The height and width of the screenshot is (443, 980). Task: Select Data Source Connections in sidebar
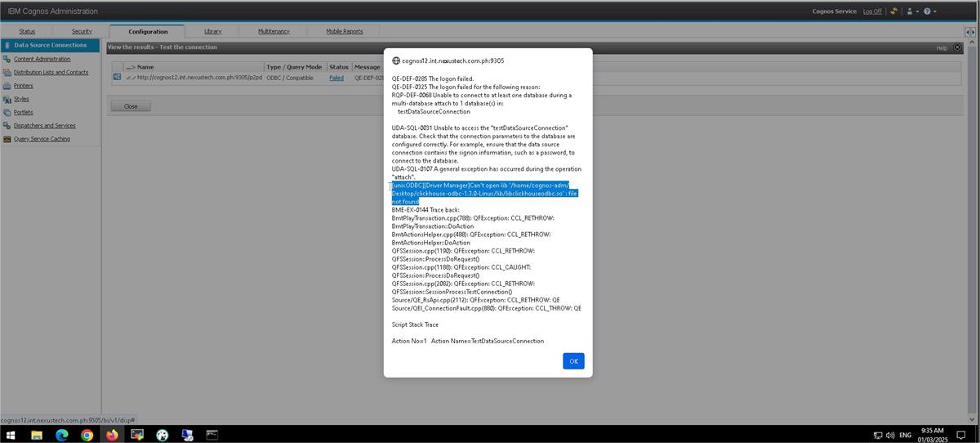tap(50, 45)
